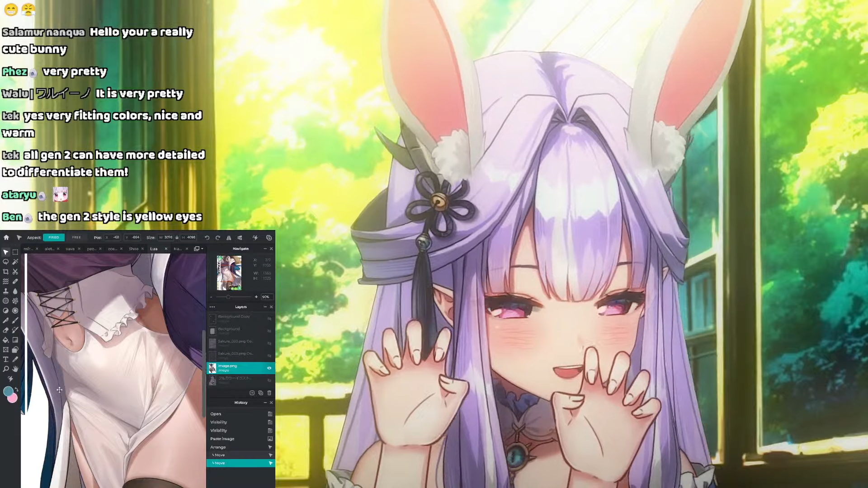The width and height of the screenshot is (868, 488).
Task: Toggle visibility of image.png layer
Action: (269, 368)
